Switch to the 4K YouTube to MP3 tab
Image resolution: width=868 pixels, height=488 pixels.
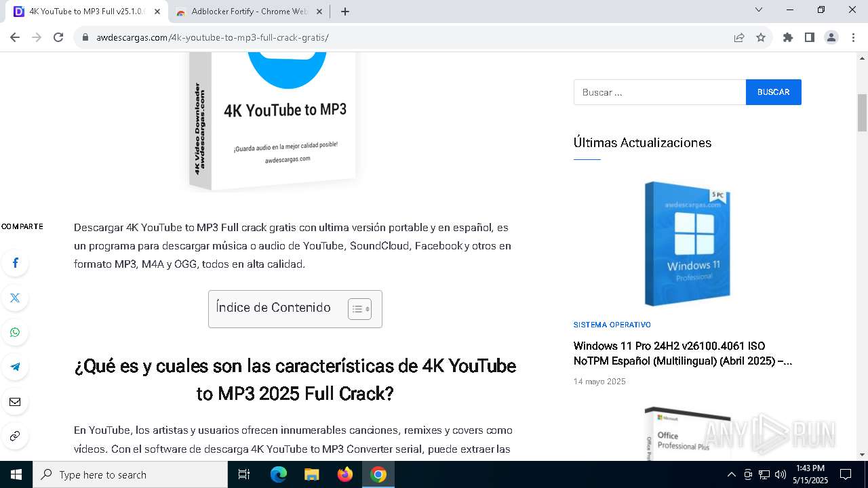pyautogui.click(x=87, y=12)
